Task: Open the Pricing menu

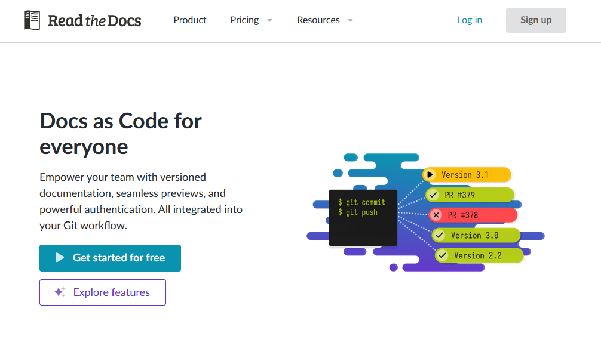Action: 245,20
